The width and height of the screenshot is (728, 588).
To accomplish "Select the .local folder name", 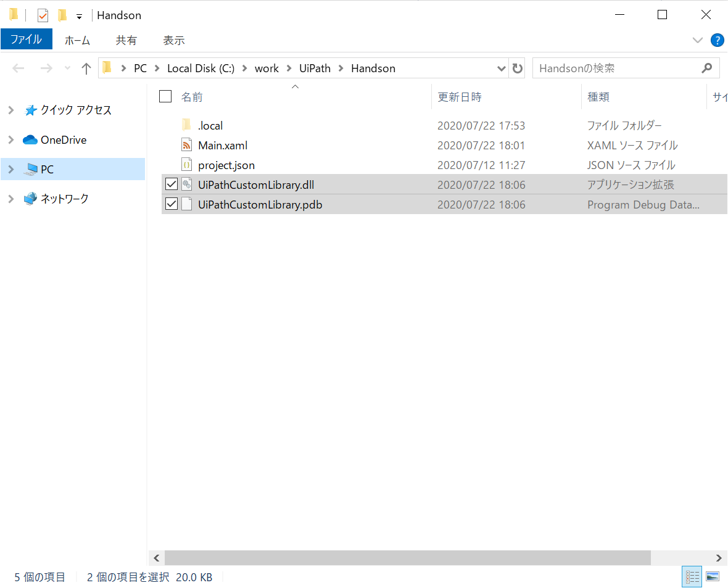I will click(x=210, y=125).
